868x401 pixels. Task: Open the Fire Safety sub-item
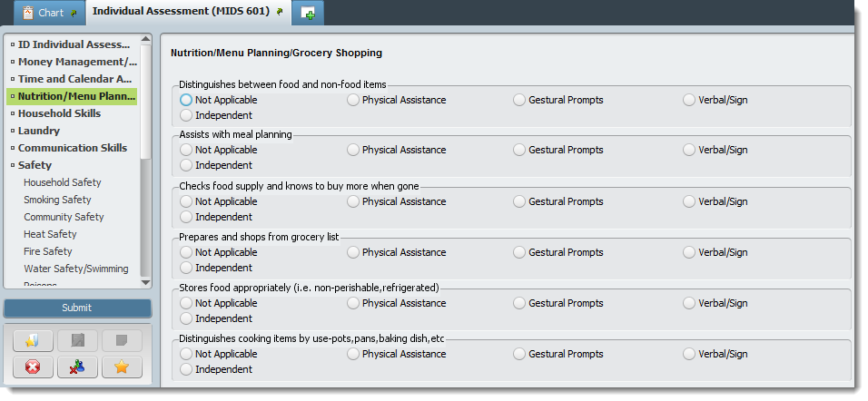coord(47,251)
